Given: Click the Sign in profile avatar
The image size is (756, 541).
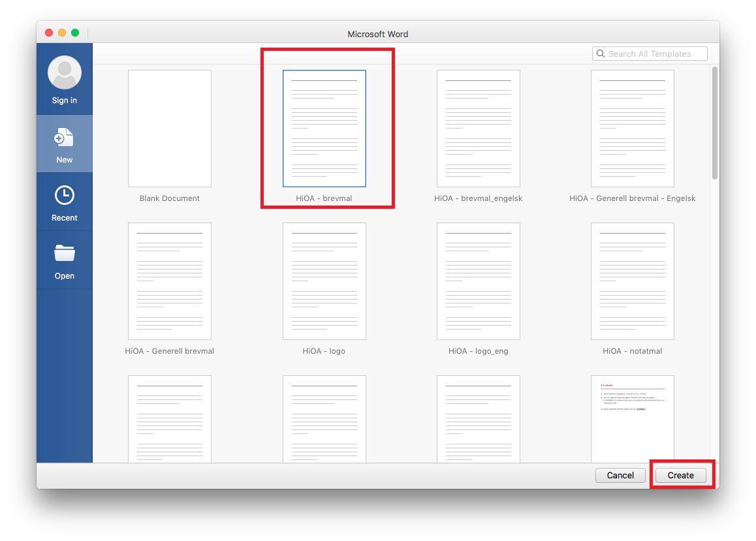Looking at the screenshot, I should (64, 72).
